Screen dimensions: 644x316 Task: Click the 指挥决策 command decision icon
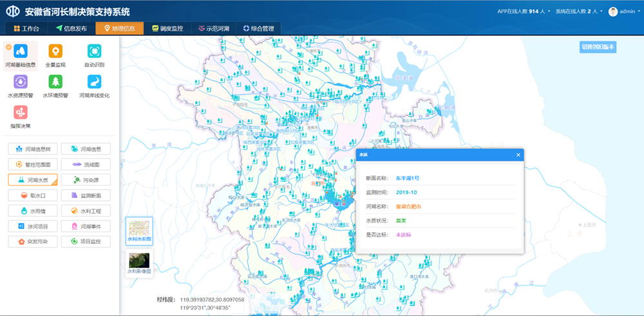pos(21,112)
